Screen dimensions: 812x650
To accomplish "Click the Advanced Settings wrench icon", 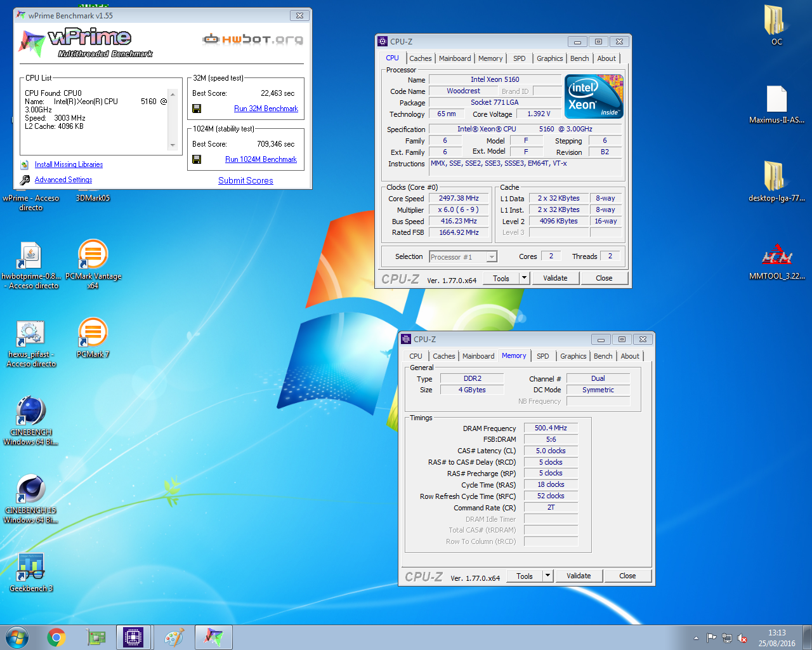I will pyautogui.click(x=25, y=180).
